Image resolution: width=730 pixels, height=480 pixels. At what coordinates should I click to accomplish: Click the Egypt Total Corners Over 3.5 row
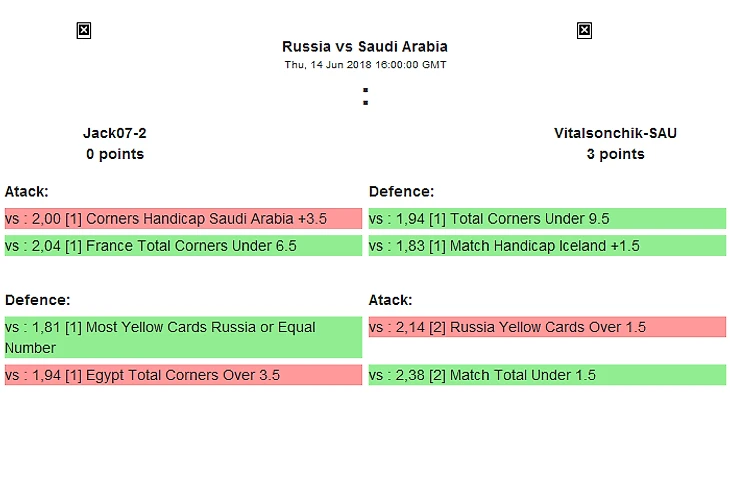tap(183, 375)
